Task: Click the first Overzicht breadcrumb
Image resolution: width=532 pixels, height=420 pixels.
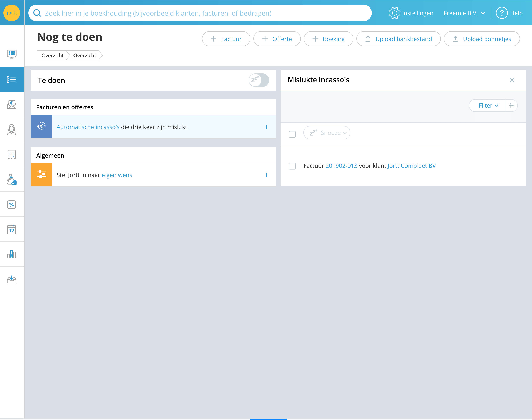Action: click(x=52, y=55)
